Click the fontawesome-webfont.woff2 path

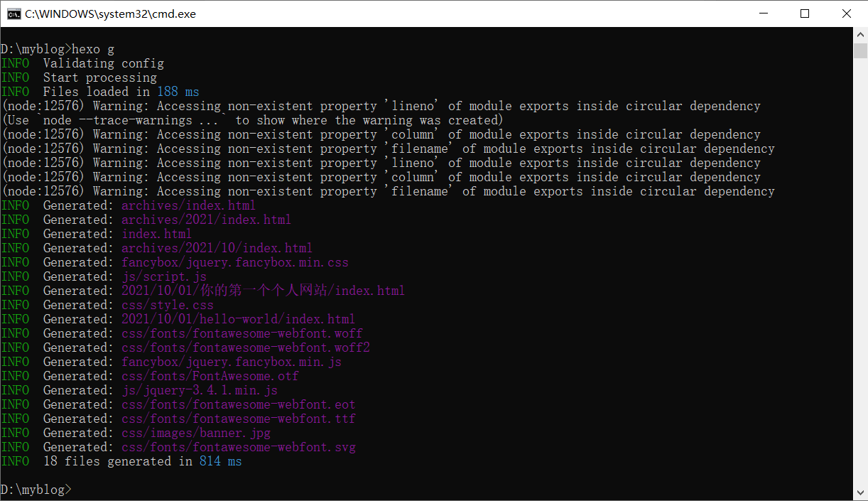246,348
